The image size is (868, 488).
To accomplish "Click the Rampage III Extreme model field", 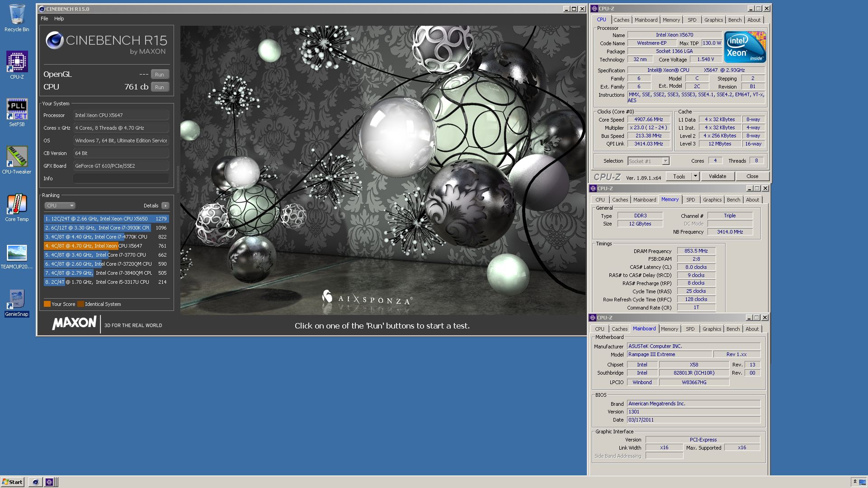I will [x=669, y=355].
